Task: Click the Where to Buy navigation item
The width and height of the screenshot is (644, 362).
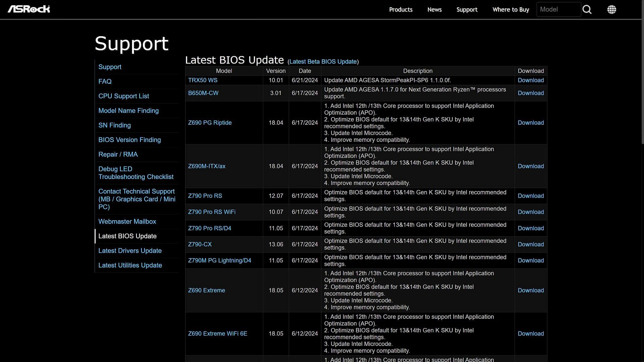Action: tap(511, 9)
